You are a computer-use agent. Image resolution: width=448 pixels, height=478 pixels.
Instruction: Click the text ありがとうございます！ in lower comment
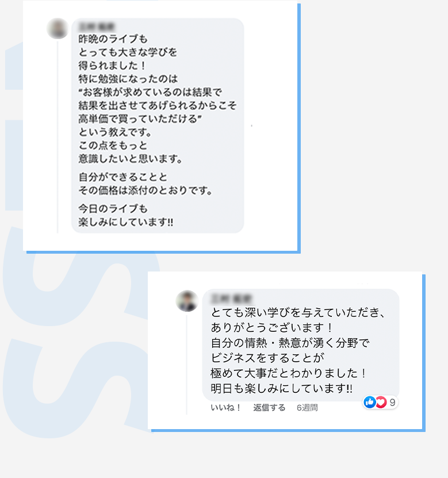pos(272,328)
